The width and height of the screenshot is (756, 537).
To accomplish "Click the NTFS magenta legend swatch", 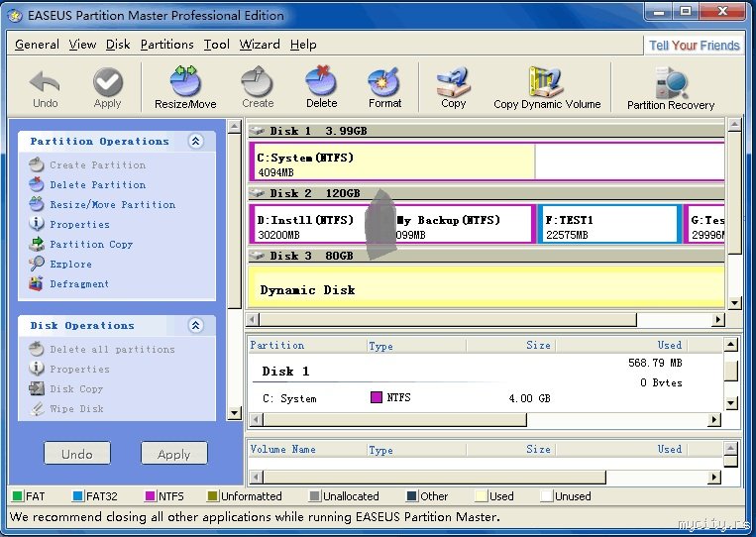I will click(x=151, y=496).
